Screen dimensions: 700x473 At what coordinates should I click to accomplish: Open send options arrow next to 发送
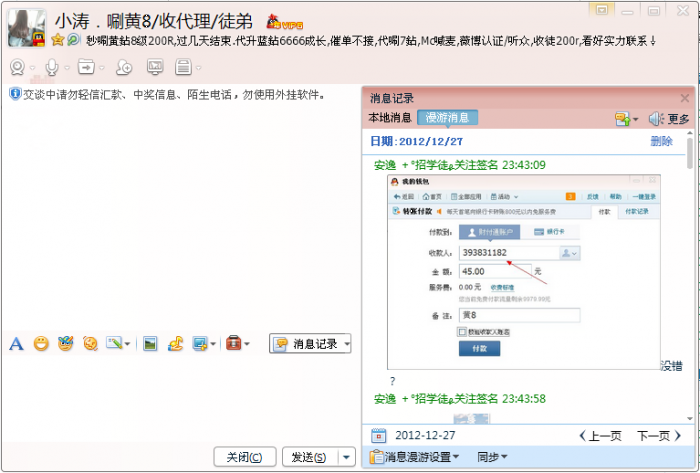click(x=346, y=457)
